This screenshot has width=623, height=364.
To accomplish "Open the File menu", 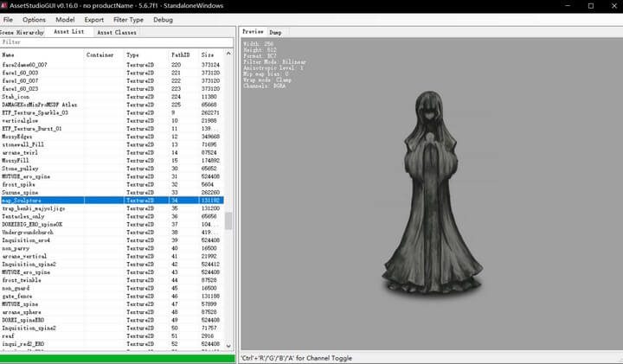I will (9, 19).
